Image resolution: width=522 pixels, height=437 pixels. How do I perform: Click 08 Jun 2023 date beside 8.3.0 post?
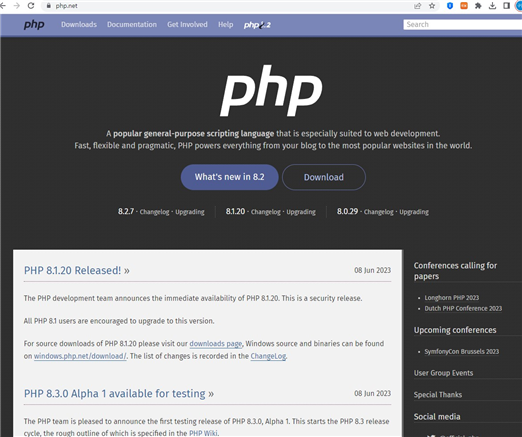click(x=372, y=394)
